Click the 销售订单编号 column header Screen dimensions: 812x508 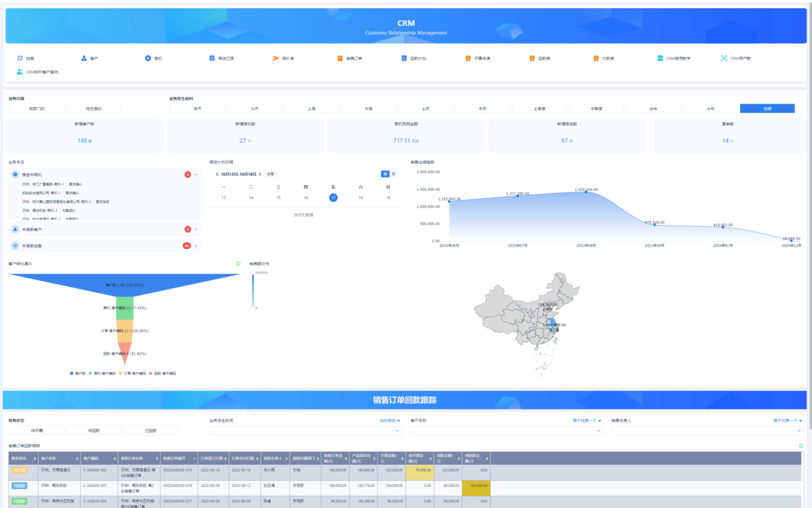coord(179,458)
